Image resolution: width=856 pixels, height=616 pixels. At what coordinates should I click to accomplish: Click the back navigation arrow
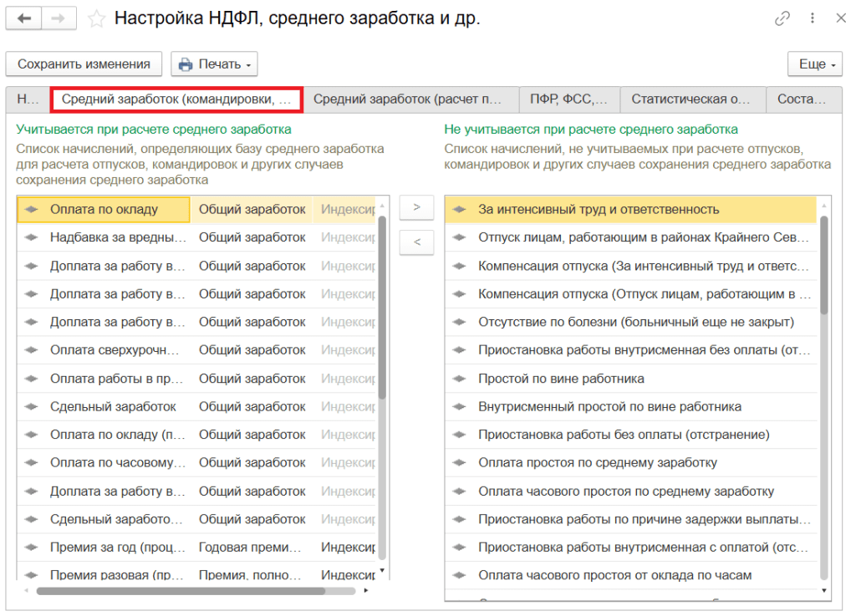tap(23, 18)
